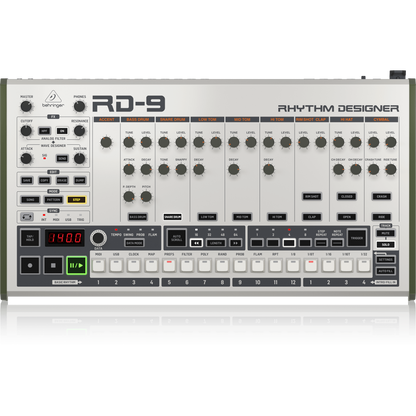Image resolution: width=416 pixels, height=416 pixels.
Task: Toggle the analog filter HPF button
Action: click(44, 131)
